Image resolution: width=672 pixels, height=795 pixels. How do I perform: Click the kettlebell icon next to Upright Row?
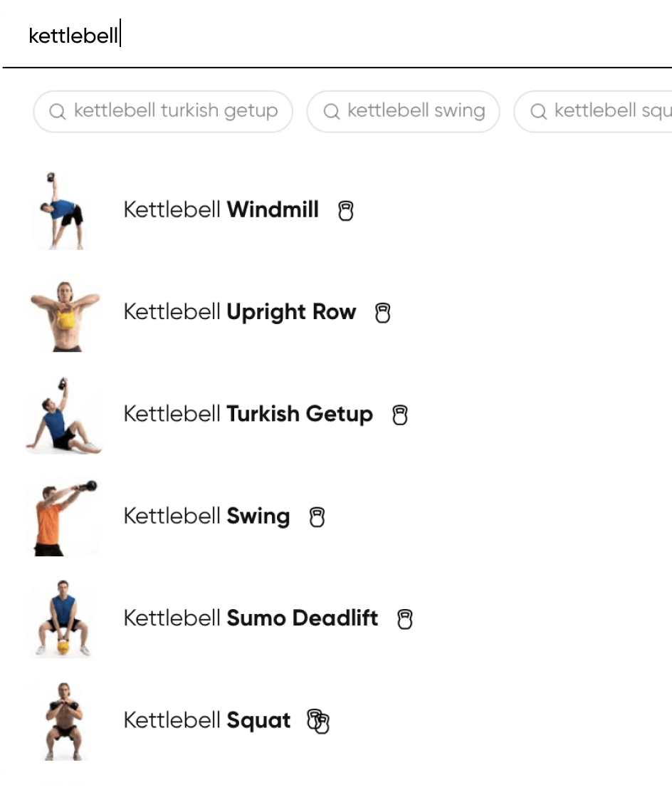pos(384,313)
